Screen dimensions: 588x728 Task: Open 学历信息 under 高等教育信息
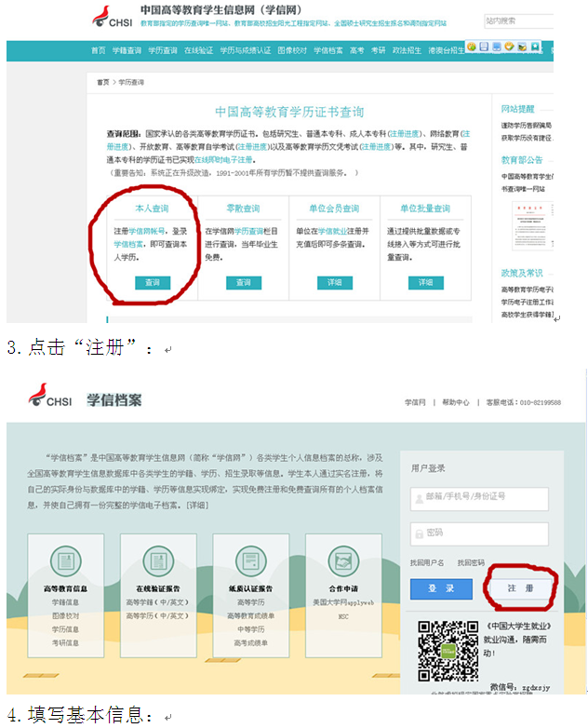(65, 629)
